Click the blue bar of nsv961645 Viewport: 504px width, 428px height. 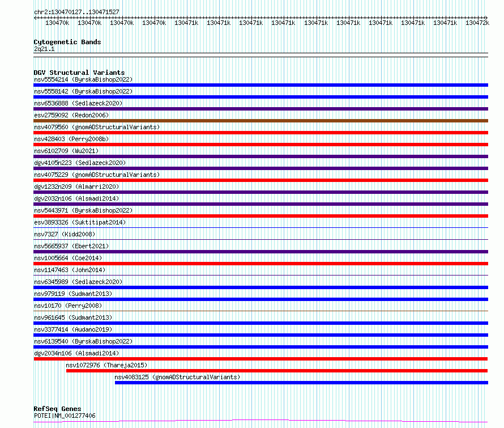click(260, 323)
